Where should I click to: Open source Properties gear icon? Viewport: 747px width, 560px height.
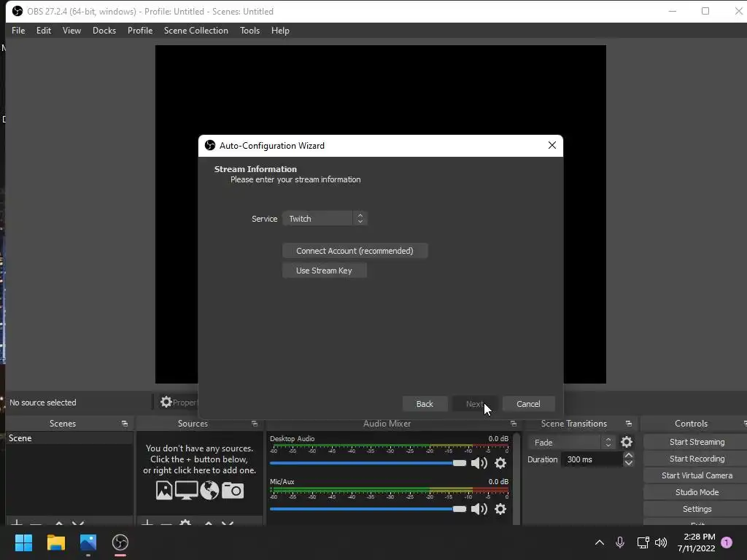[x=166, y=402]
